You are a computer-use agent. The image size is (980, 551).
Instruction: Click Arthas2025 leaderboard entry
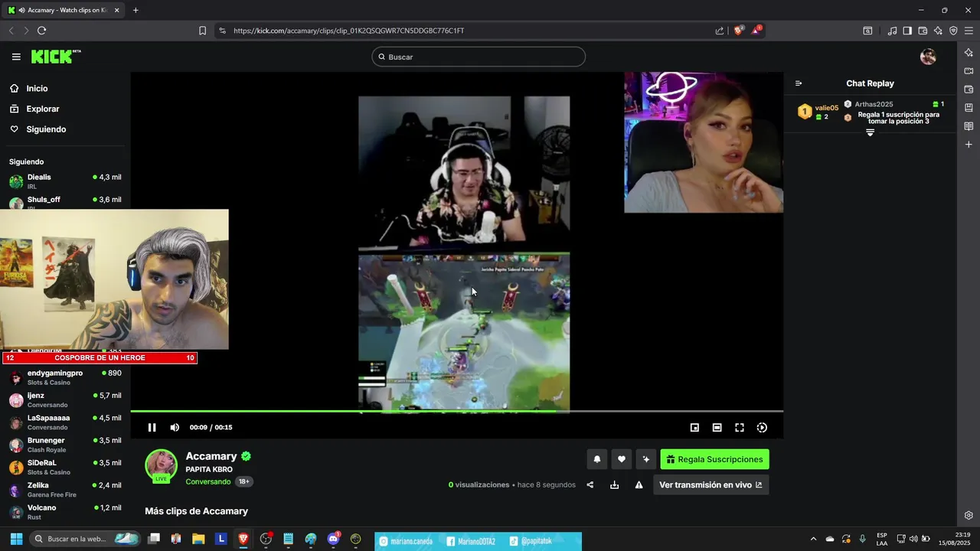(893, 104)
